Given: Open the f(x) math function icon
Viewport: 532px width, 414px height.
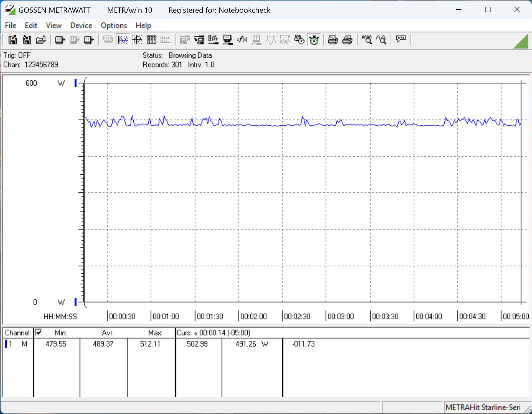Looking at the screenshot, I should pyautogui.click(x=242, y=40).
